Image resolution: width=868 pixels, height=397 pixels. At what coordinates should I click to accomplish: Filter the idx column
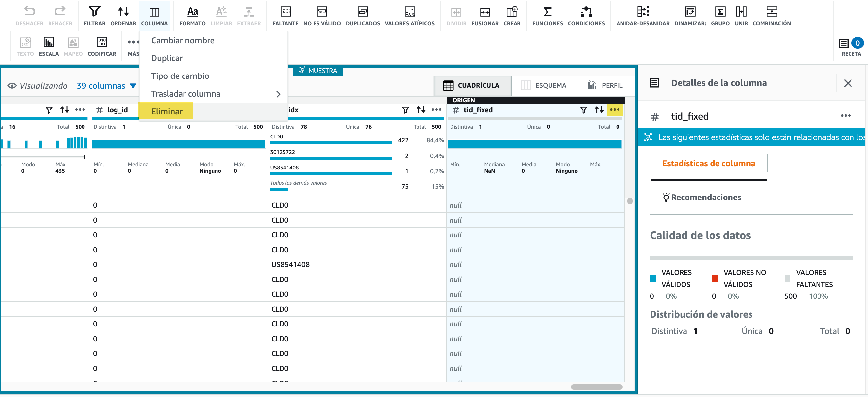(405, 110)
